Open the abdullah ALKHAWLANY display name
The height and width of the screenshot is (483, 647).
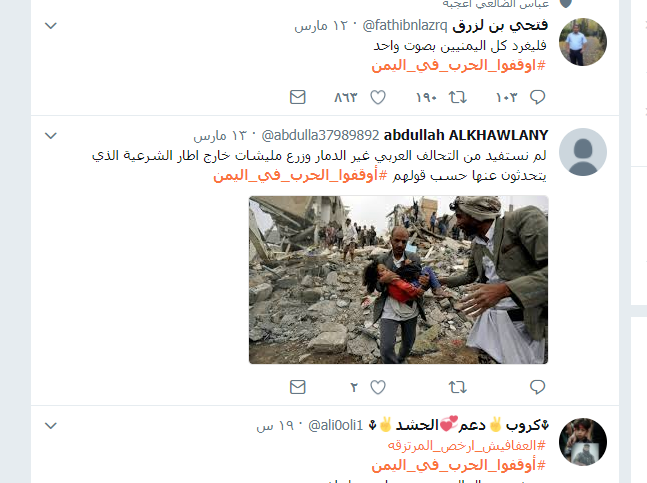(466, 135)
